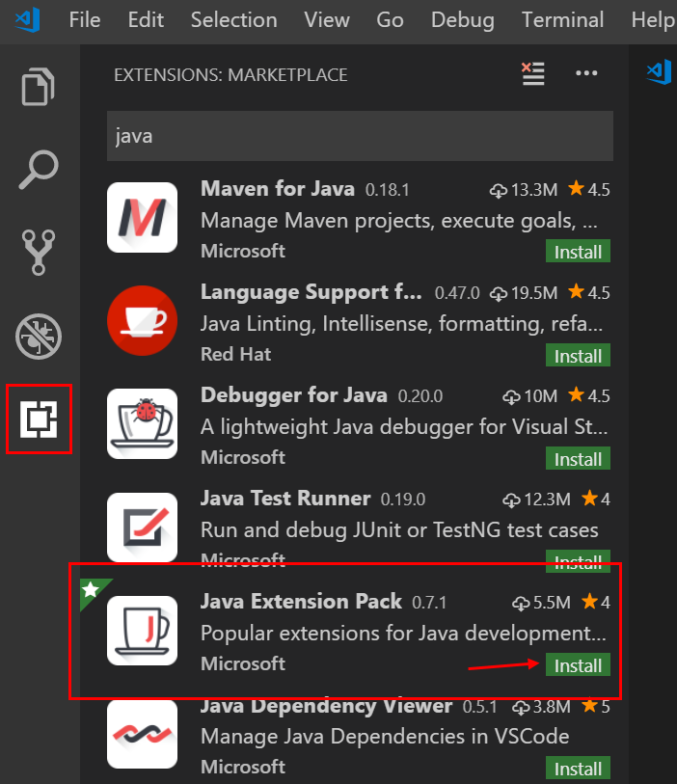Click the Debugger for Java ladybug icon
This screenshot has height=784, width=677.
coord(142,424)
